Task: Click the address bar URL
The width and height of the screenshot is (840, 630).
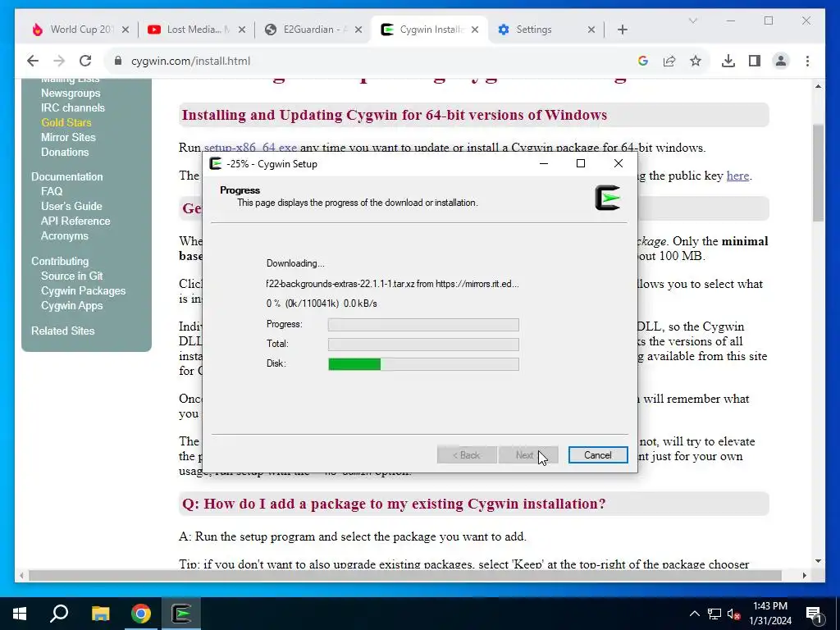Action: point(190,61)
